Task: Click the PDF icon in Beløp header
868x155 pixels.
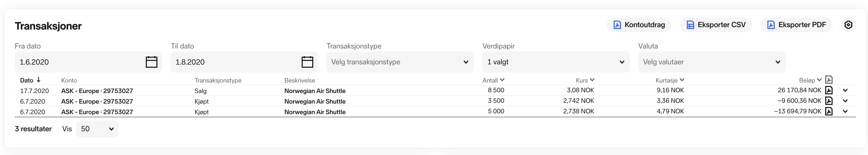Action: pyautogui.click(x=829, y=80)
